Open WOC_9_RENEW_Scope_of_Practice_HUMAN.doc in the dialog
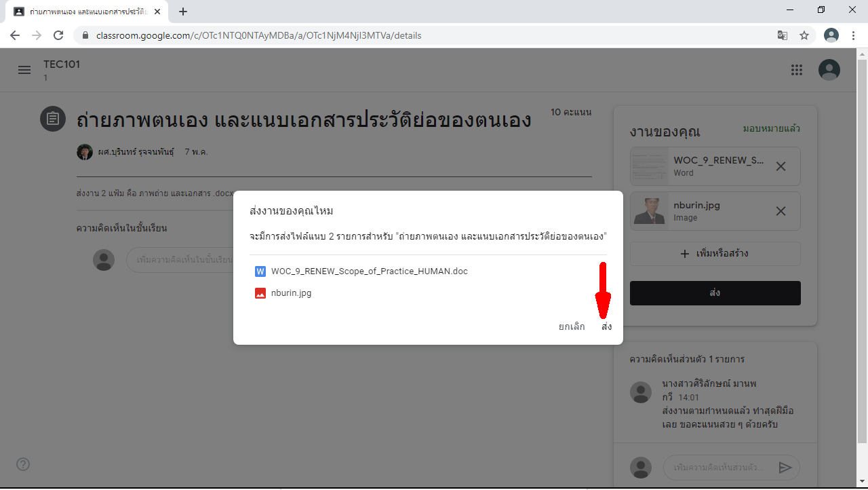868x490 pixels. point(369,271)
